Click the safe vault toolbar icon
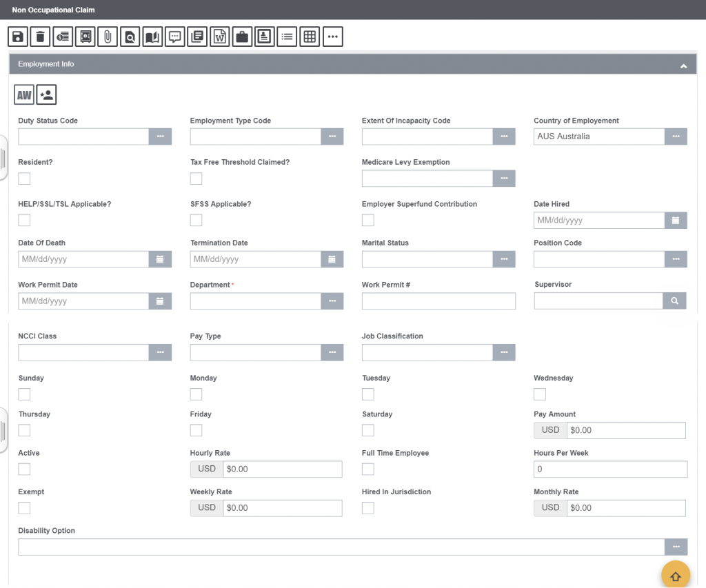The image size is (706, 588). click(x=85, y=37)
